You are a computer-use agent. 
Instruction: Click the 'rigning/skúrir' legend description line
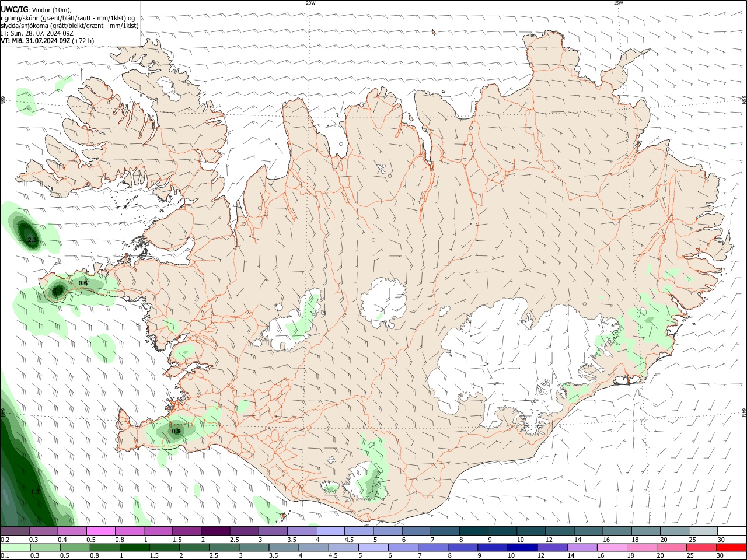click(x=68, y=18)
